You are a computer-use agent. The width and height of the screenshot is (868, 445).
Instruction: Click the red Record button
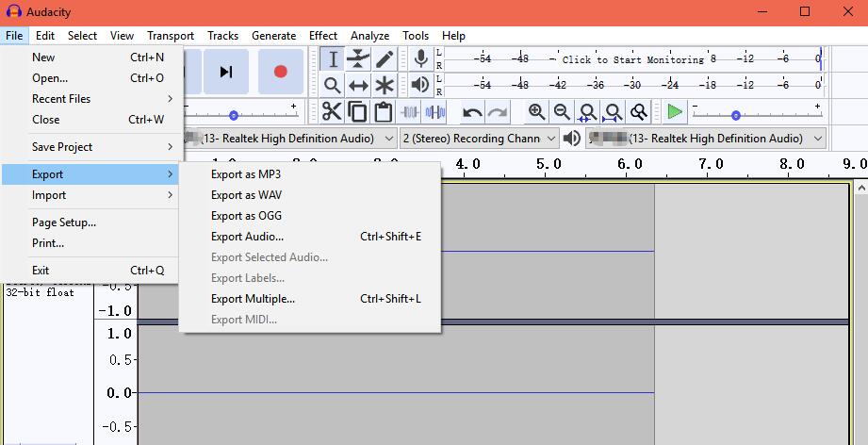(x=281, y=72)
